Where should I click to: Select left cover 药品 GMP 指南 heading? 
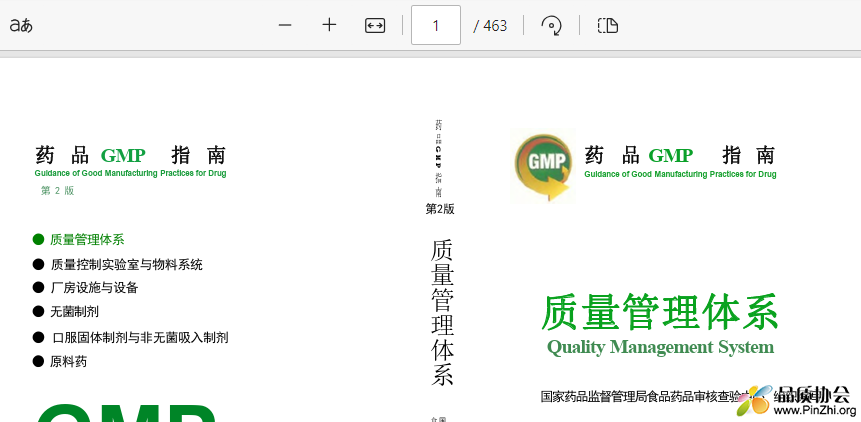131,156
